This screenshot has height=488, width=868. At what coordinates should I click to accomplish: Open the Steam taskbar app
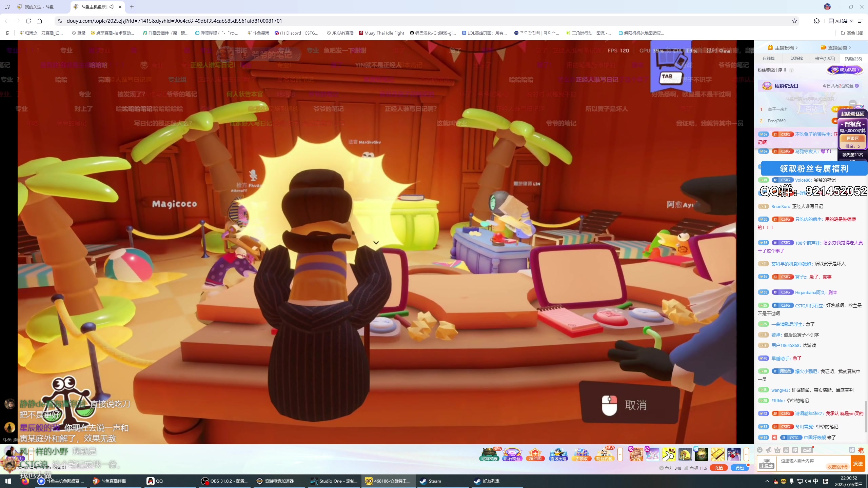click(x=442, y=481)
